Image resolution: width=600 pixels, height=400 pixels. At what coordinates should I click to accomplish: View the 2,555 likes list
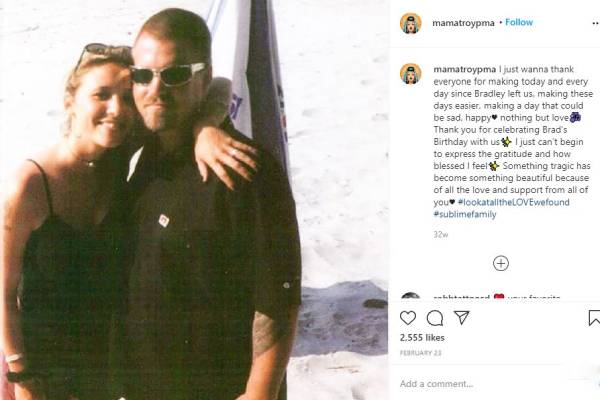tap(422, 338)
